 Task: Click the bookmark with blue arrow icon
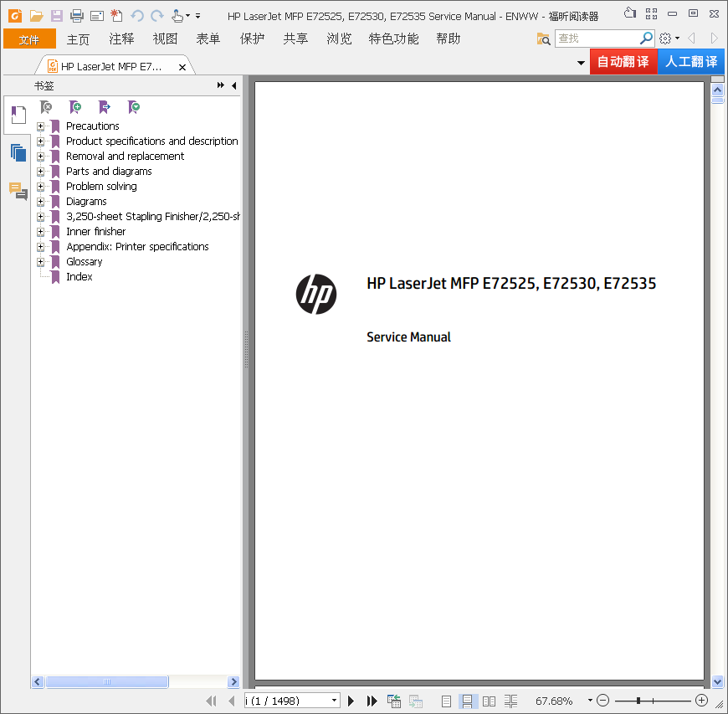click(105, 107)
